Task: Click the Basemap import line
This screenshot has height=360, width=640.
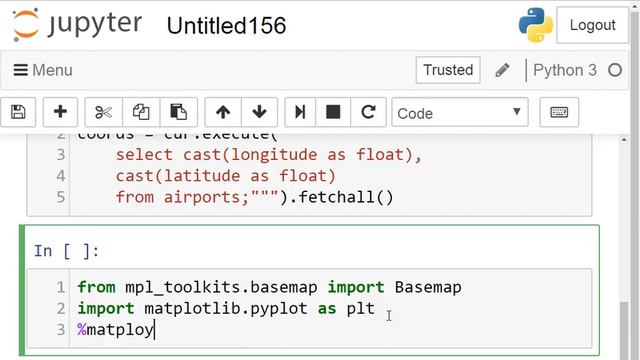Action: (x=269, y=287)
